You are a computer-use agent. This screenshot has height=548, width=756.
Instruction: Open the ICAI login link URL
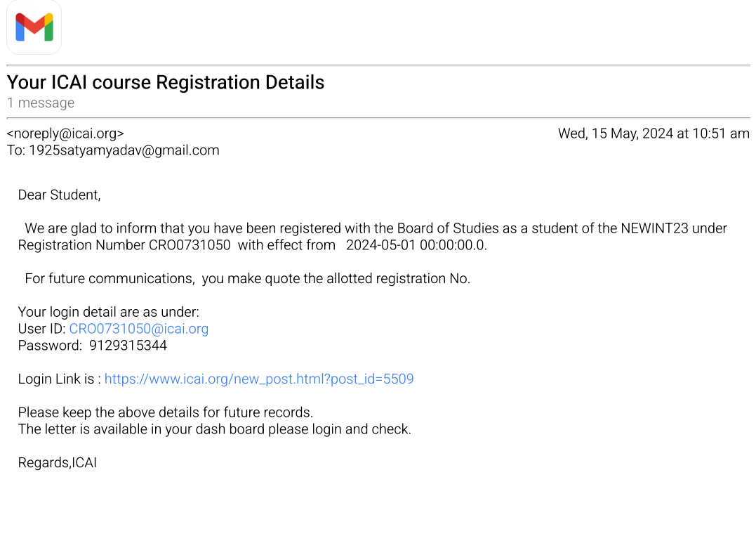pyautogui.click(x=259, y=379)
